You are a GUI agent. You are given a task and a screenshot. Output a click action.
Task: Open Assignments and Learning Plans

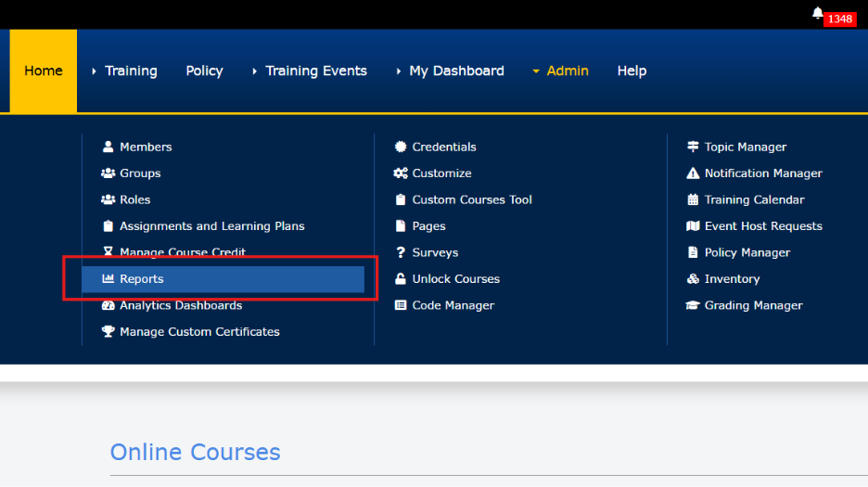point(212,226)
